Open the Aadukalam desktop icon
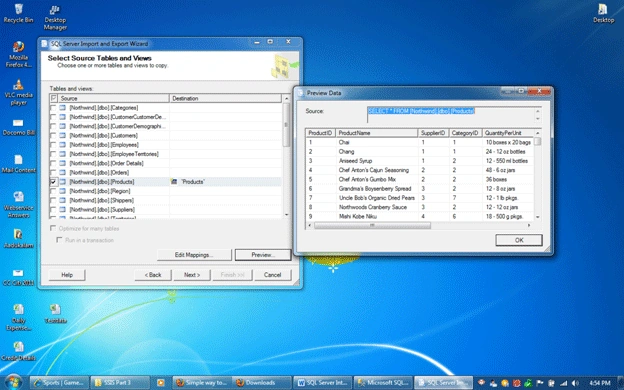The height and width of the screenshot is (390, 624). tap(18, 238)
